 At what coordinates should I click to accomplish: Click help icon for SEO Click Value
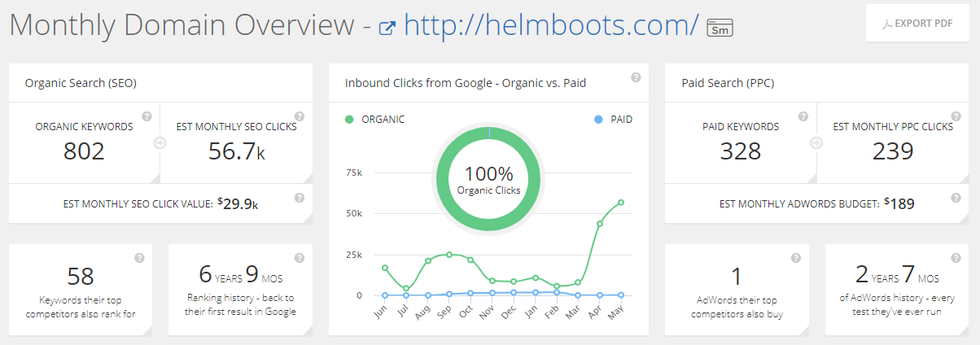pyautogui.click(x=299, y=198)
